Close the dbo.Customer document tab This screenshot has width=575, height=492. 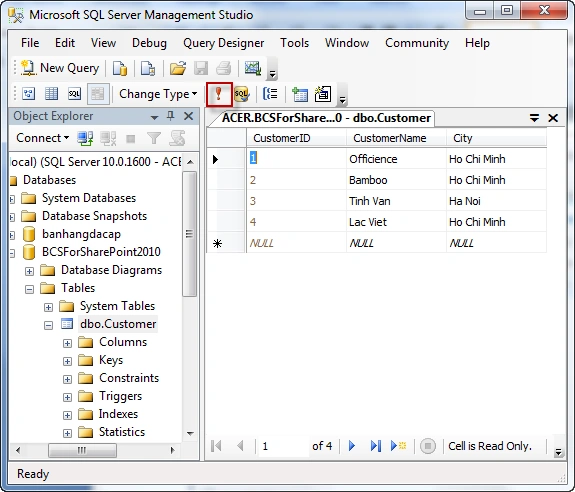tap(553, 118)
